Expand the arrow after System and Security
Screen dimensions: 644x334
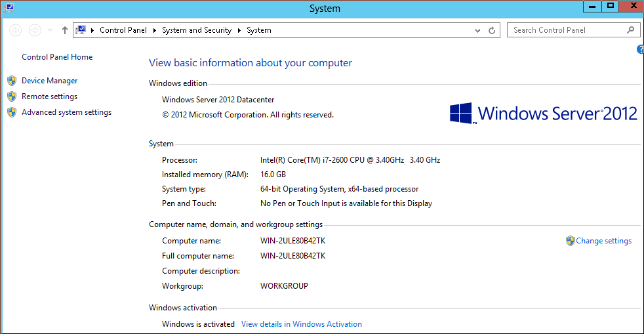[239, 30]
